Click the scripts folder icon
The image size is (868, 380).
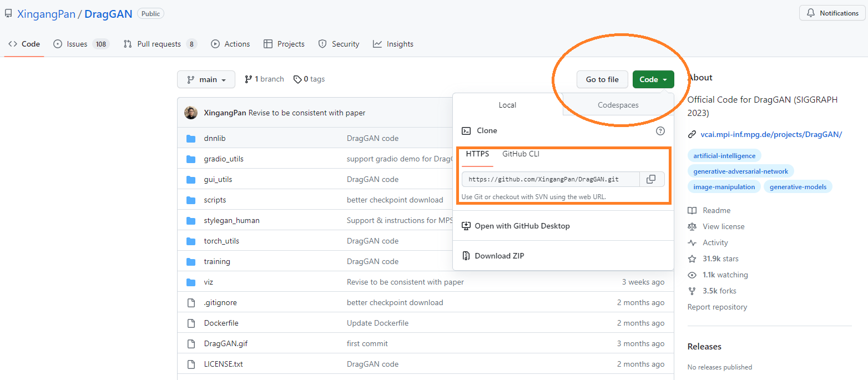click(x=191, y=200)
